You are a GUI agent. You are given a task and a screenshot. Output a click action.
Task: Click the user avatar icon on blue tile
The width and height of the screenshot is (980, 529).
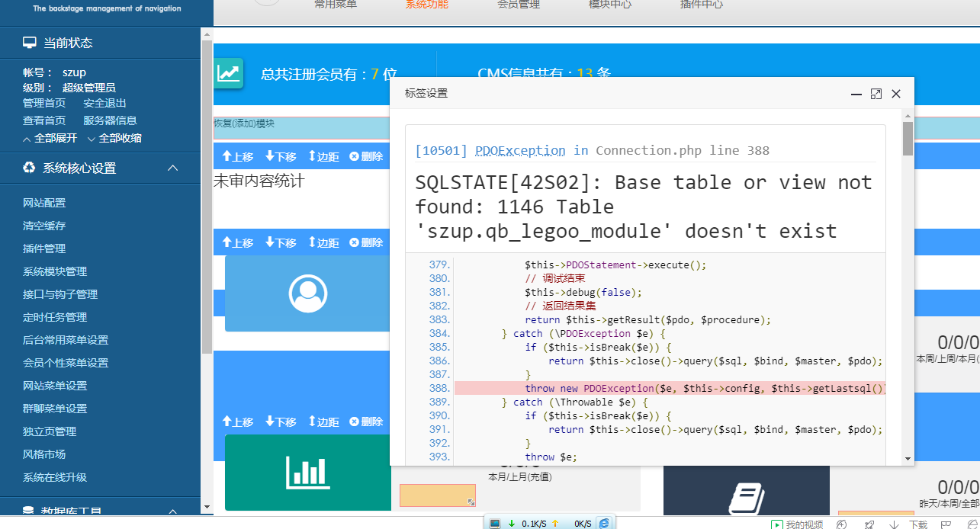[307, 293]
